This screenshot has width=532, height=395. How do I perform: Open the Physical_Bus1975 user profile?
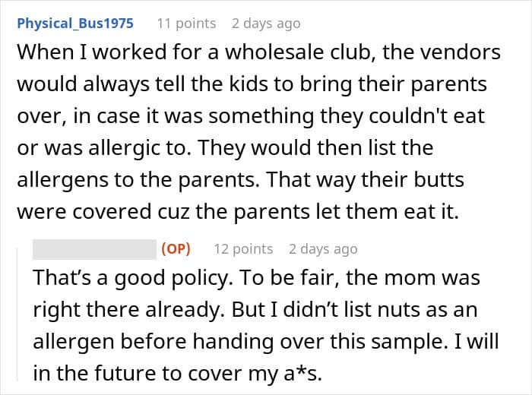coord(75,24)
